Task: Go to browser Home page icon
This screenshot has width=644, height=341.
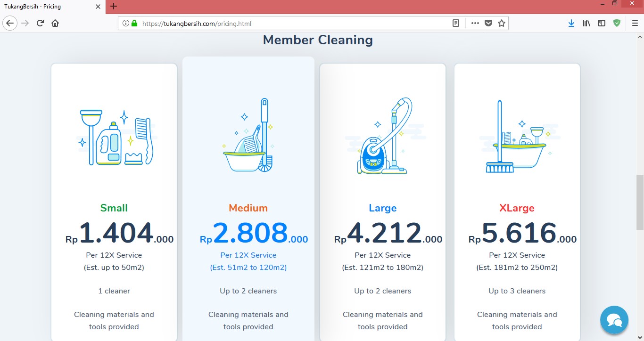Action: point(55,23)
